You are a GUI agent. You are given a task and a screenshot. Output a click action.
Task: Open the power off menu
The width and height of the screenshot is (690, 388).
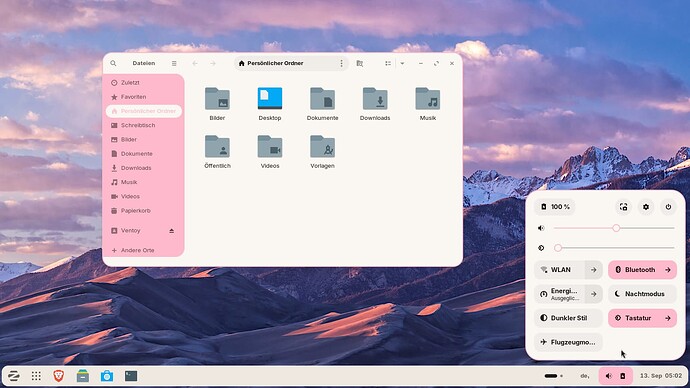point(668,207)
